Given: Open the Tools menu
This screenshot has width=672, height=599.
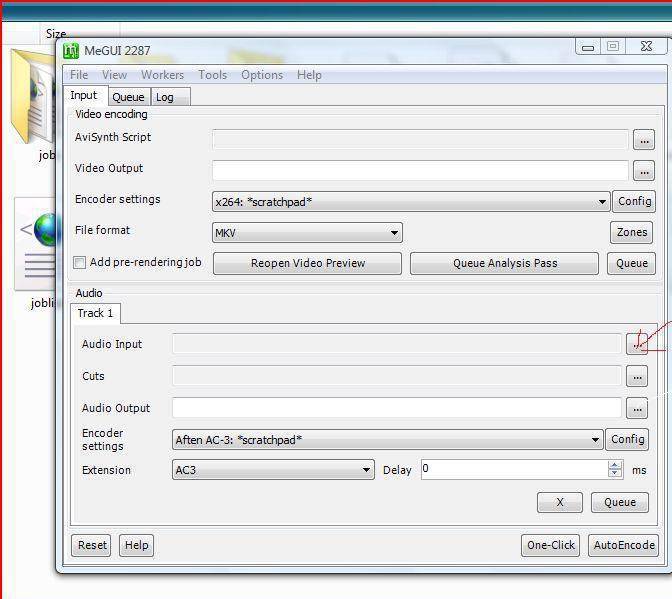Looking at the screenshot, I should 213,75.
